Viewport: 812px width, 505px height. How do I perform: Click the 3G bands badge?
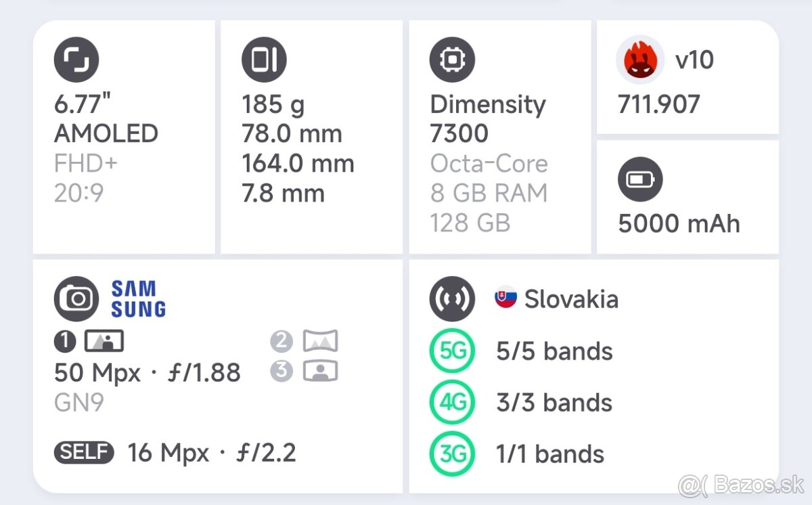point(452,454)
